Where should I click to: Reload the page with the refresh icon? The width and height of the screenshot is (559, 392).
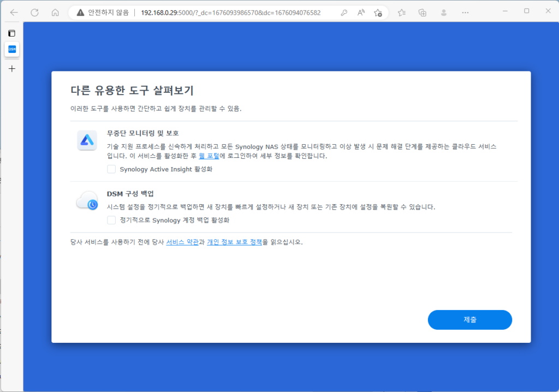click(x=34, y=13)
